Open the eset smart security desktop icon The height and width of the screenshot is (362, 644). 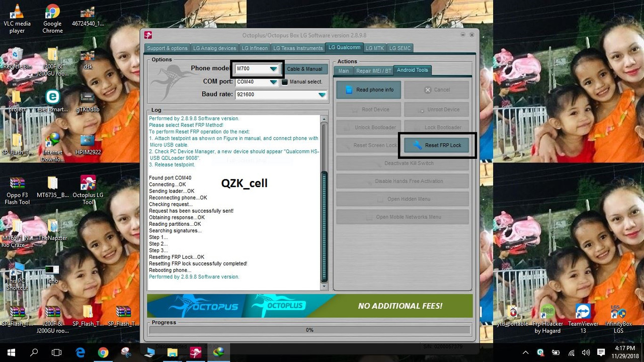click(52, 101)
